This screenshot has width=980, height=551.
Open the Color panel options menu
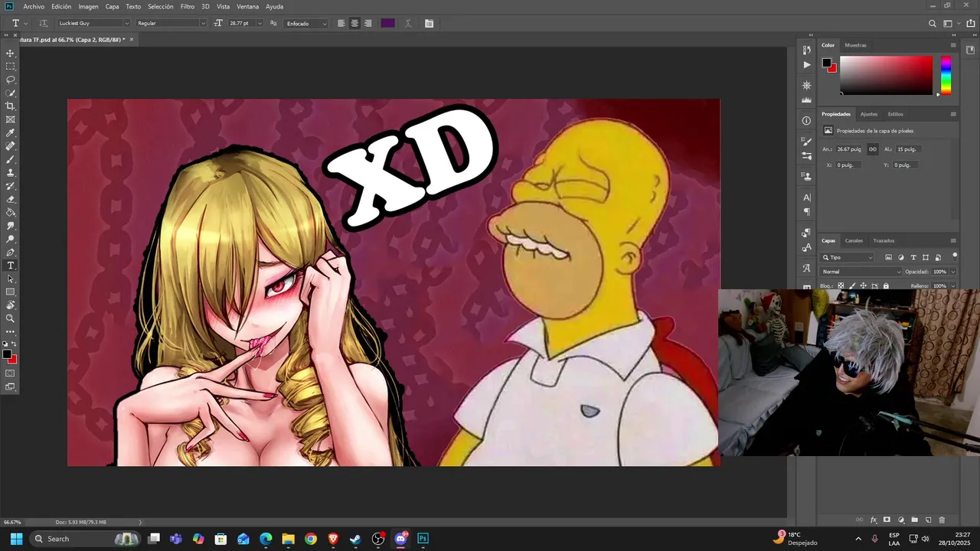tap(953, 45)
